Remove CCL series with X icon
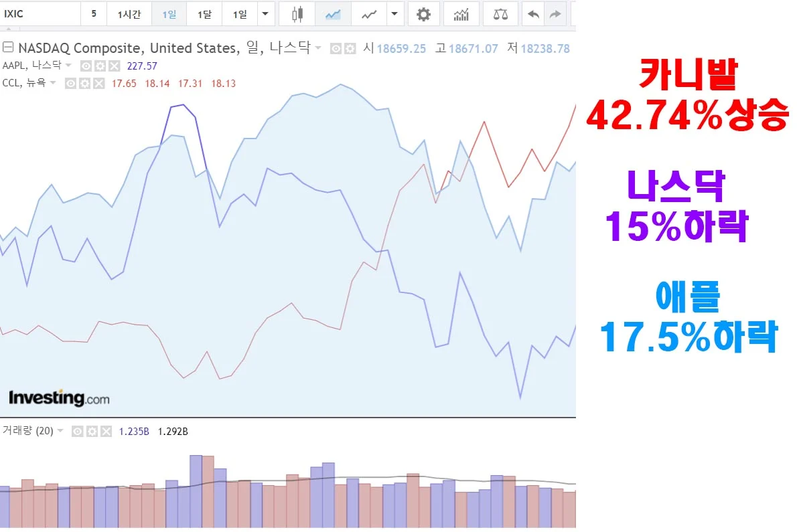 point(99,83)
